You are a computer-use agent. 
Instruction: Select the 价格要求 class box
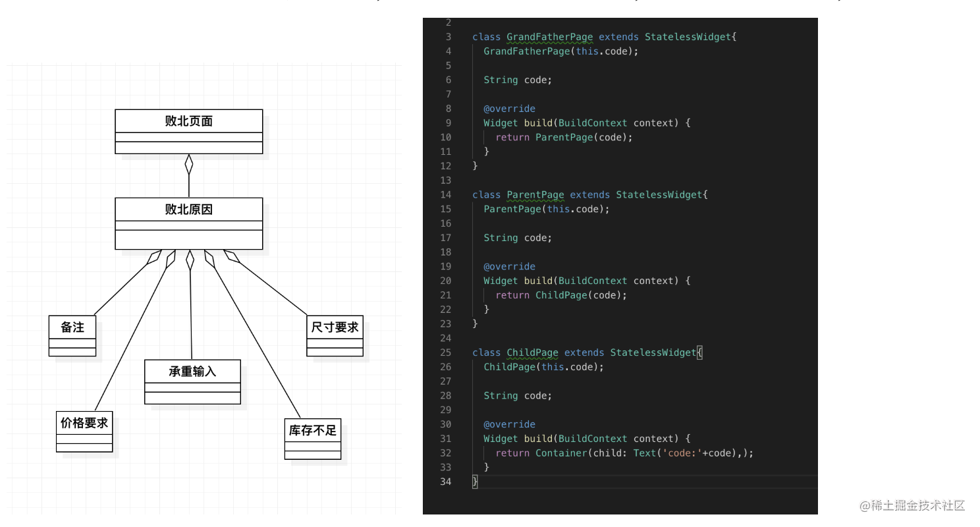84,432
